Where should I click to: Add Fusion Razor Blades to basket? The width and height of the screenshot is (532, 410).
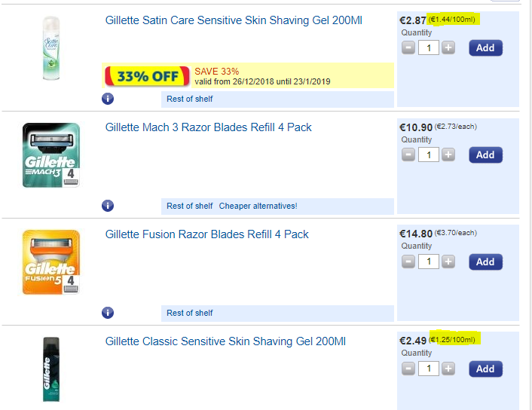(485, 262)
